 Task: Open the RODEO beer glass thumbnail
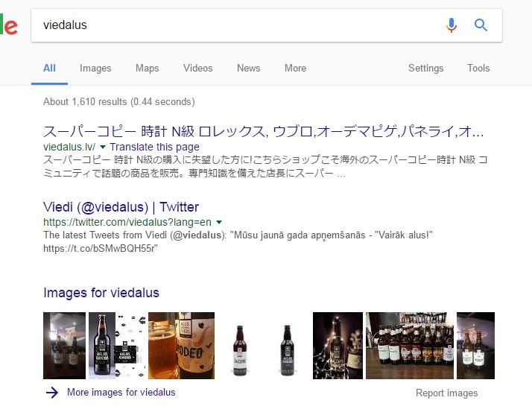182,345
